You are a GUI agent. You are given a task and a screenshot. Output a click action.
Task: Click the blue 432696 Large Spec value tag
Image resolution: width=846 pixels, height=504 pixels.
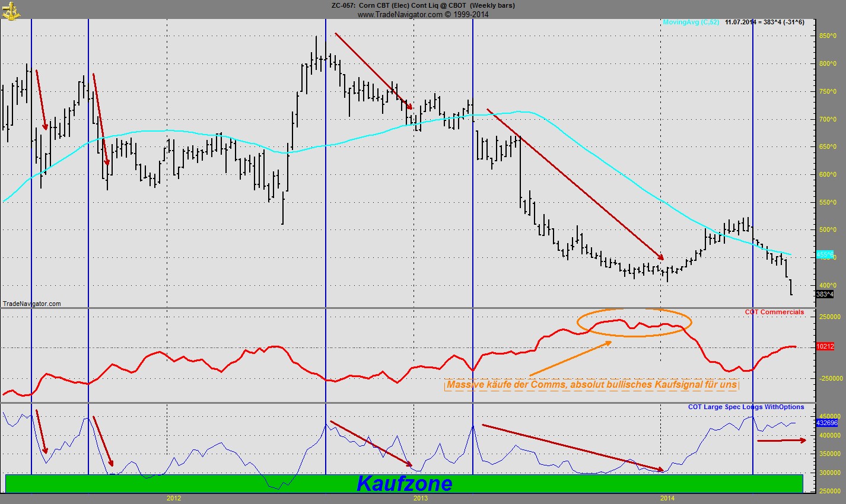click(826, 423)
